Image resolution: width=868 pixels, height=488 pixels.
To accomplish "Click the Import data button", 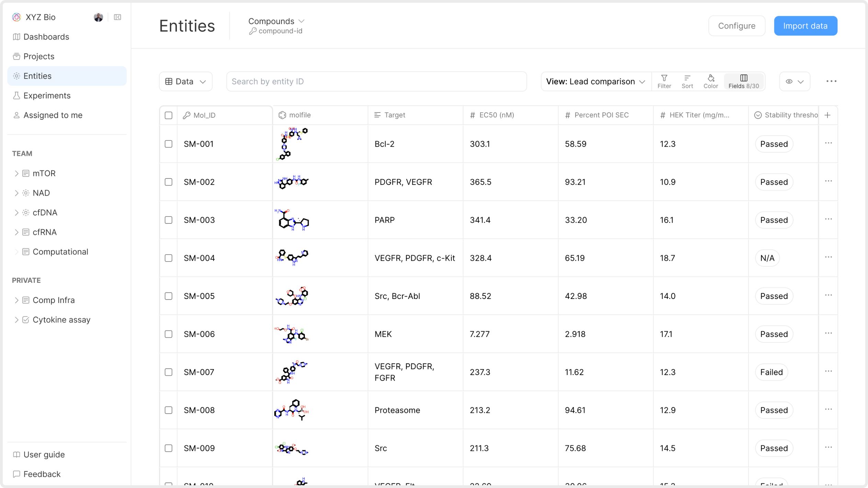I will click(805, 26).
